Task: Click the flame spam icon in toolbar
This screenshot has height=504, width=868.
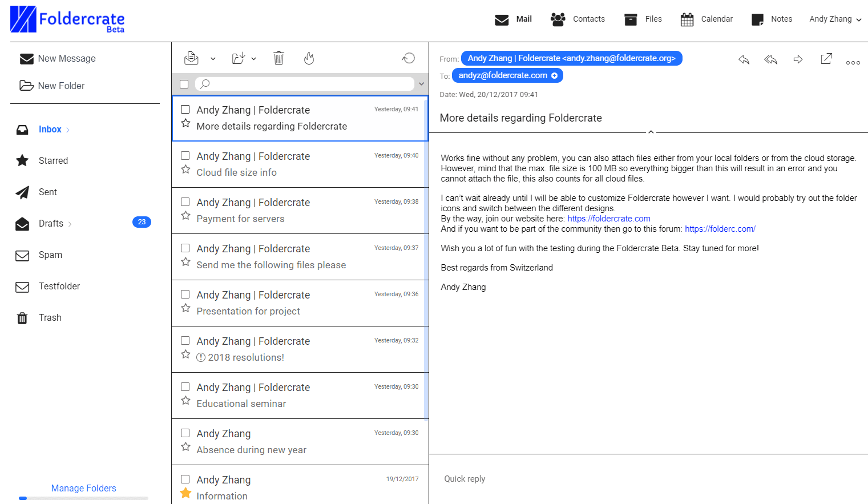Action: pyautogui.click(x=309, y=58)
